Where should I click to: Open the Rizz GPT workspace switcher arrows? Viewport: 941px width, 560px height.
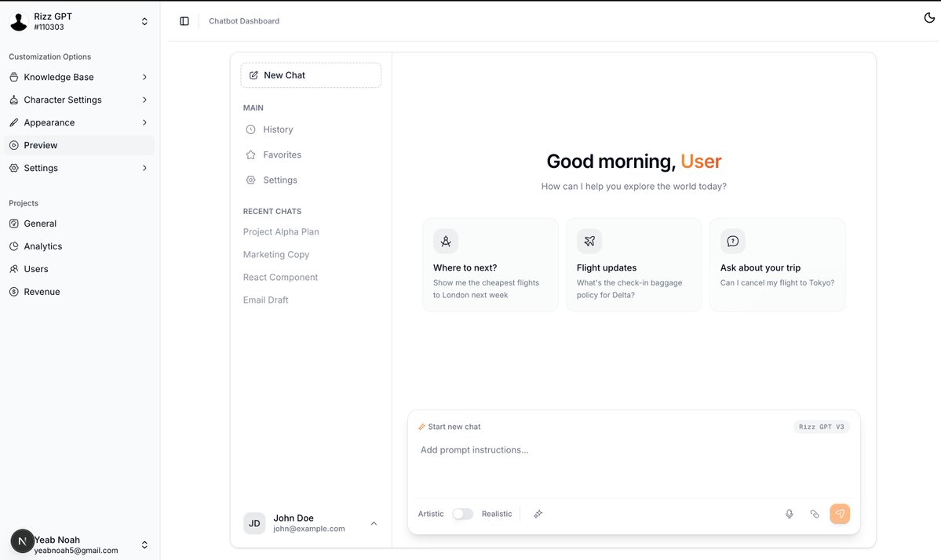pos(144,22)
